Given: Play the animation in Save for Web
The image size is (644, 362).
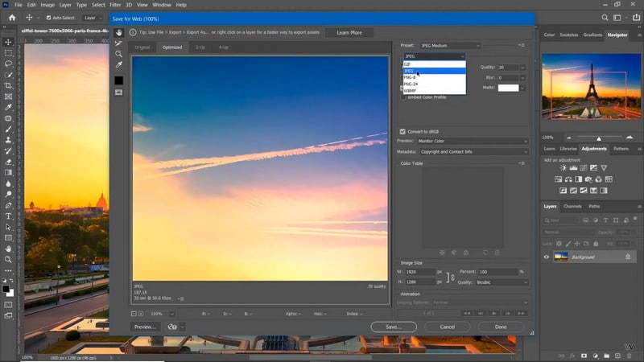Looking at the screenshot, I should tap(494, 313).
